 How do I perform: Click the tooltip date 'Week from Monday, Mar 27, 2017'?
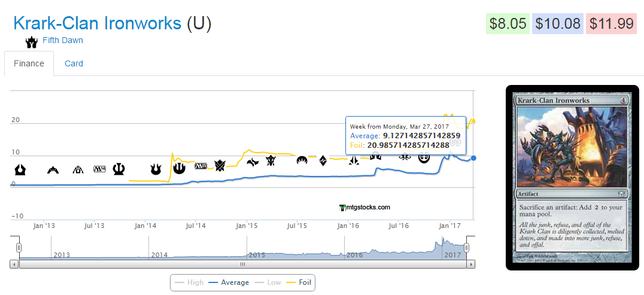[x=399, y=126]
